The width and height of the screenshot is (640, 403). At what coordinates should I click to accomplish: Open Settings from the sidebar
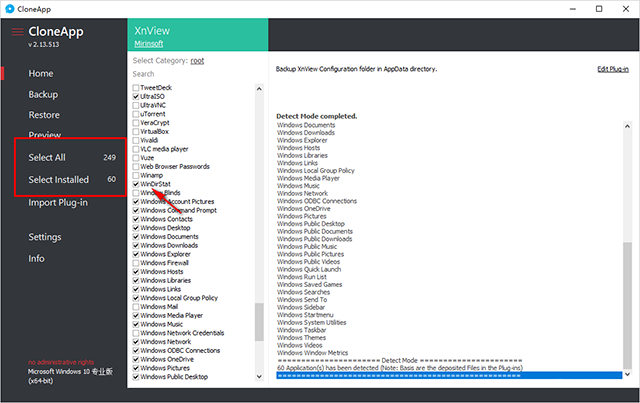45,237
